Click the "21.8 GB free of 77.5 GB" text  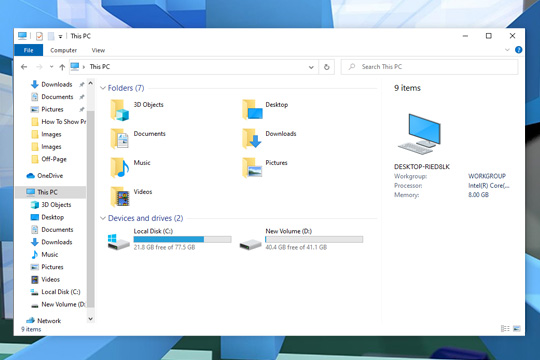164,247
